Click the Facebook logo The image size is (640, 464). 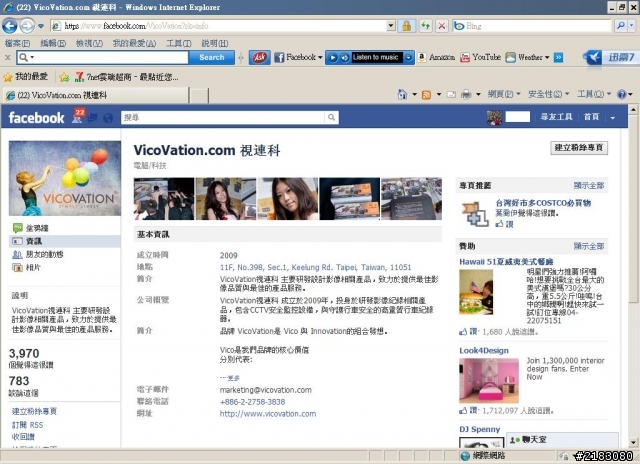(36, 118)
